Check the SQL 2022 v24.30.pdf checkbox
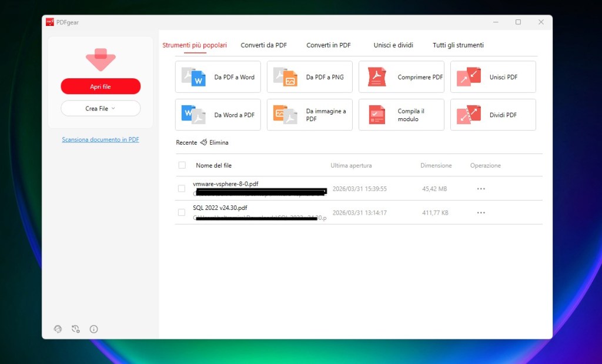 182,212
